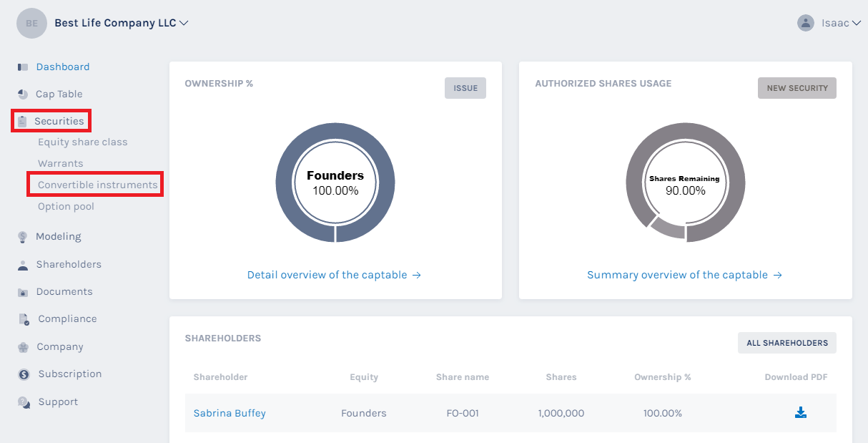Select Securities in the sidebar
The width and height of the screenshot is (868, 443).
[59, 121]
